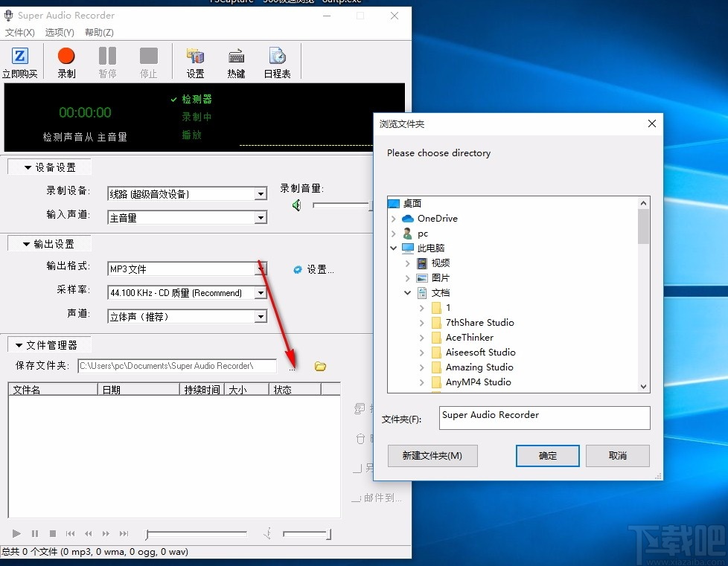Open the sample rate dropdown showing 44.100 KHz
This screenshot has height=566, width=728.
261,292
